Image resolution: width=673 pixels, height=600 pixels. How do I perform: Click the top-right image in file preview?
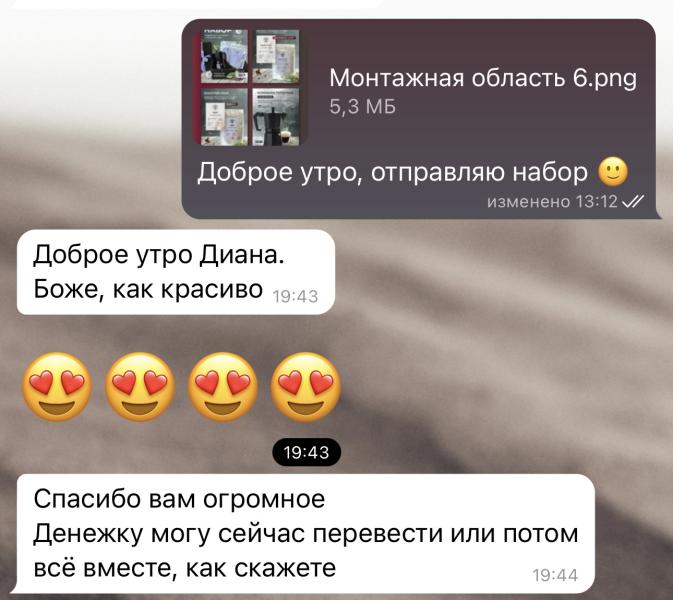[276, 56]
